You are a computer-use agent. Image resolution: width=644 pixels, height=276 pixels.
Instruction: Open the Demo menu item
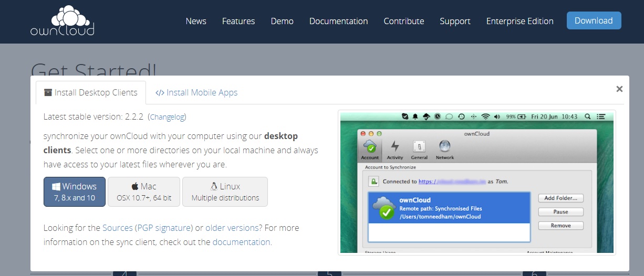282,21
